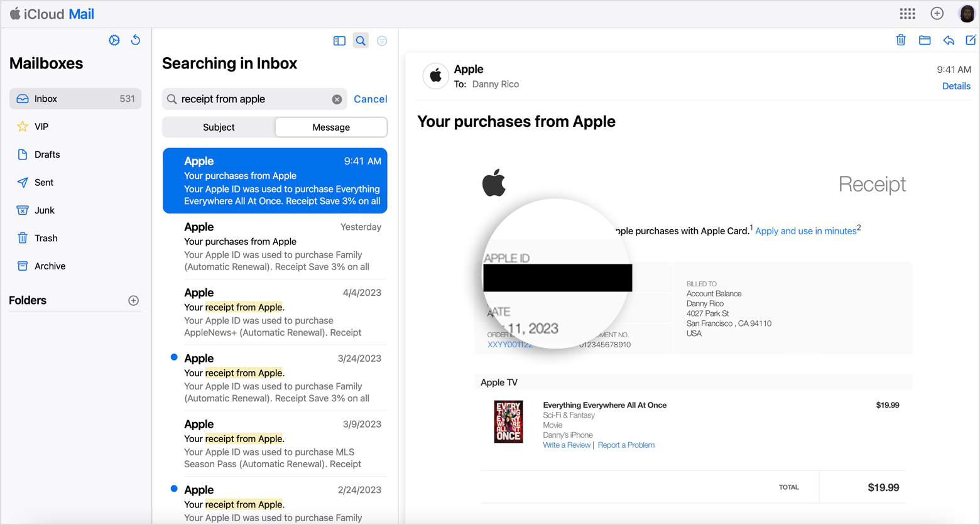Toggle the sidebar layout icon

tap(339, 41)
